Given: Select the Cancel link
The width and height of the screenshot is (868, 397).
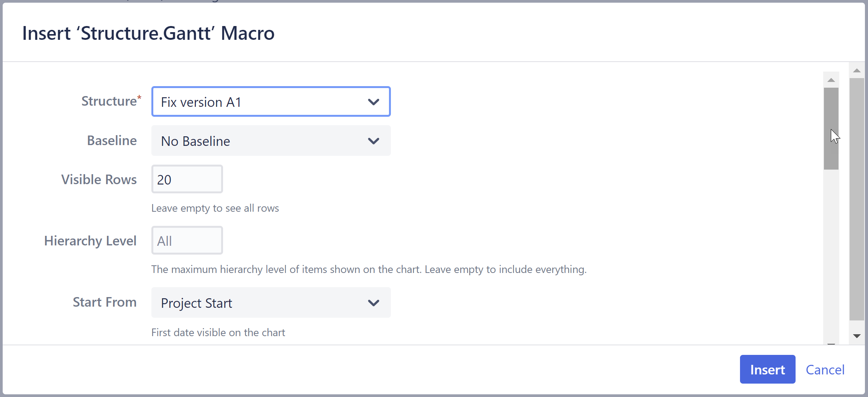Looking at the screenshot, I should (825, 369).
